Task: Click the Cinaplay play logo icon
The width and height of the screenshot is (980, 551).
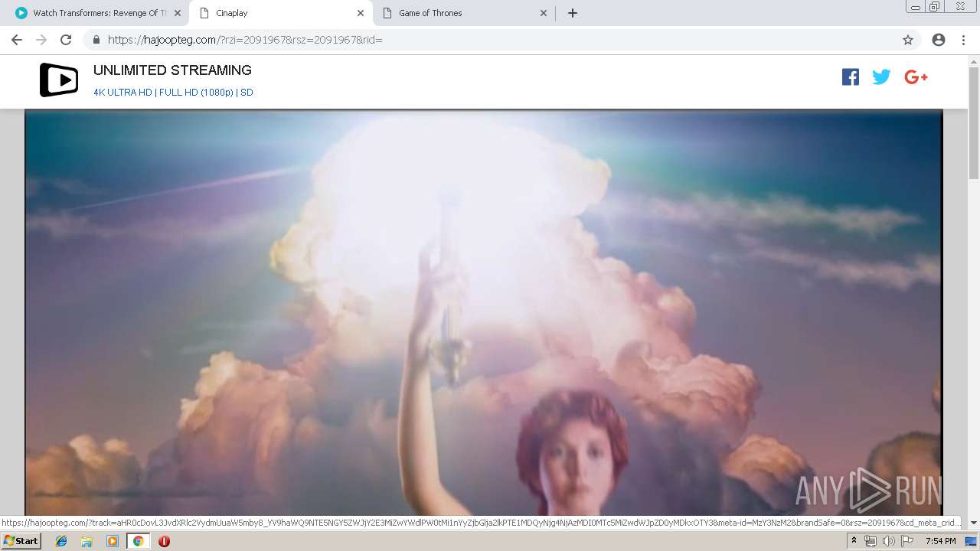Action: click(59, 80)
